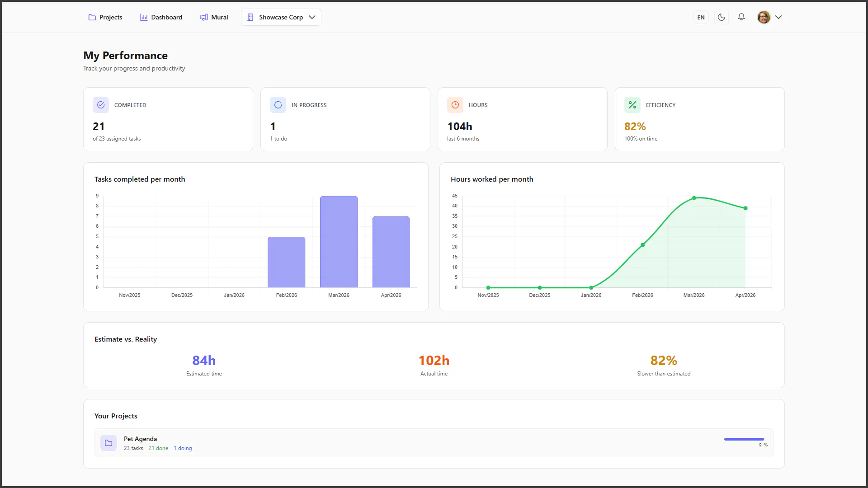Open notifications with the bell icon

(741, 17)
